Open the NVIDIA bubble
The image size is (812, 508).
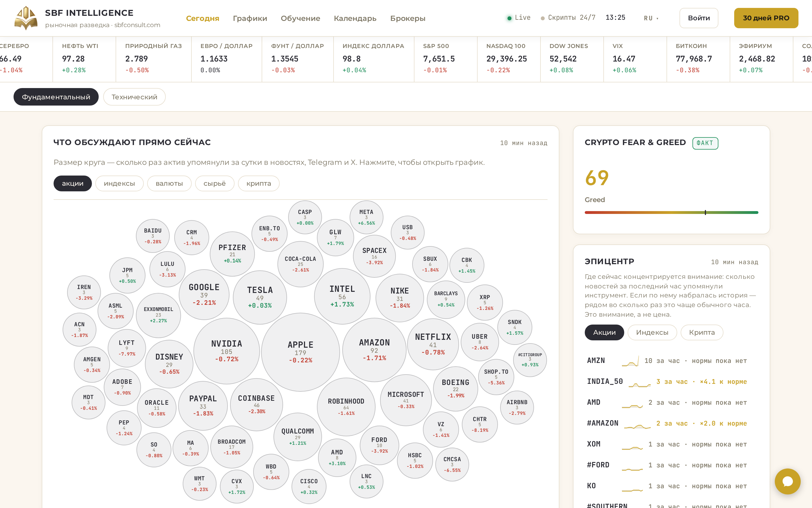(x=226, y=351)
